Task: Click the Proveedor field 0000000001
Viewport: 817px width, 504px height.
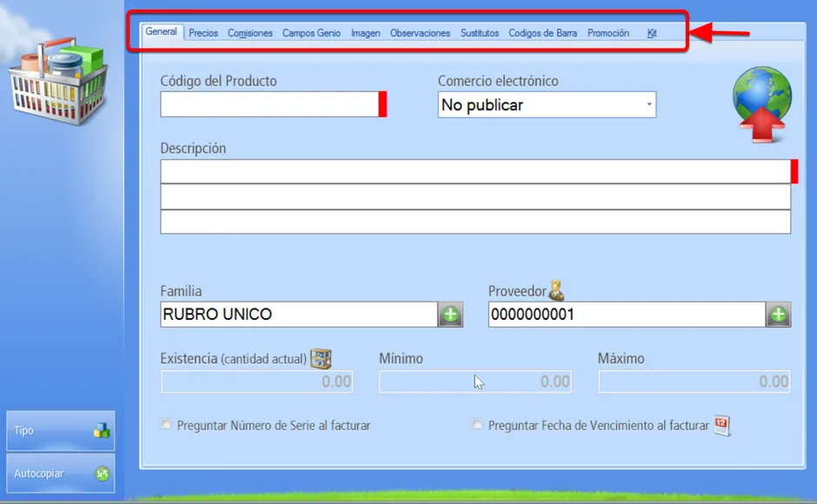Action: [x=627, y=315]
